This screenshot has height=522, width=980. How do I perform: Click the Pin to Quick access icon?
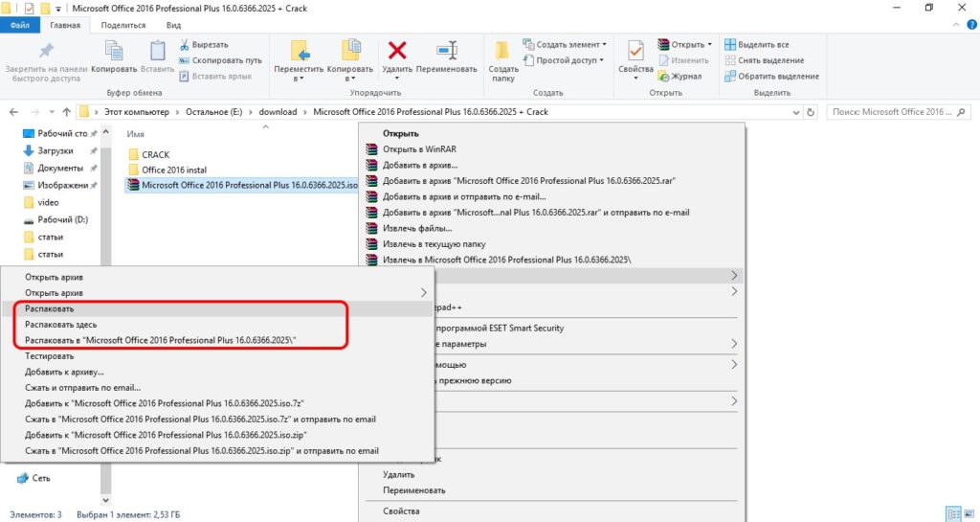(x=46, y=50)
